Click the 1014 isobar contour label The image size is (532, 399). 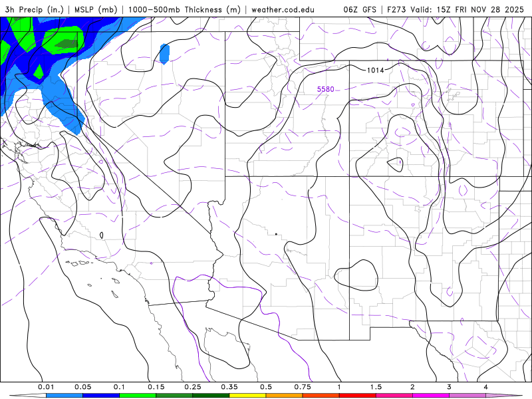point(376,70)
